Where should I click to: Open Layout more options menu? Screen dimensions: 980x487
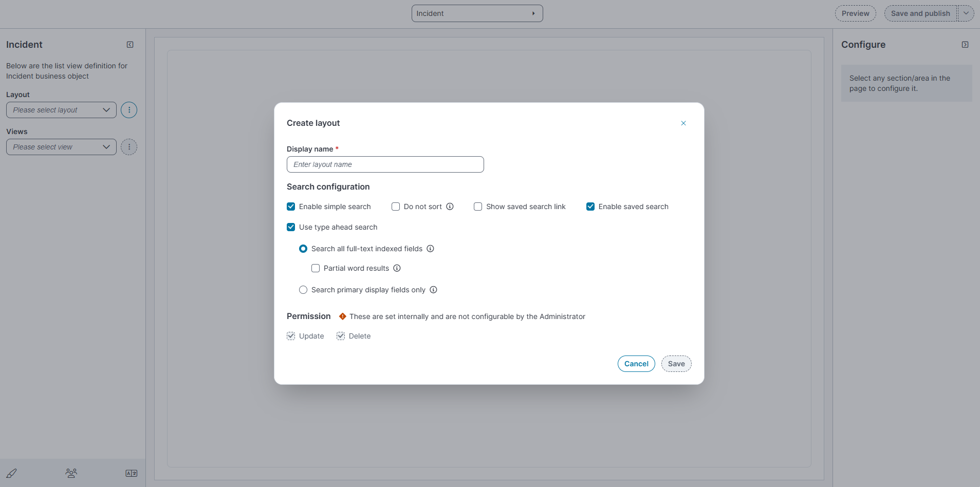pyautogui.click(x=129, y=110)
